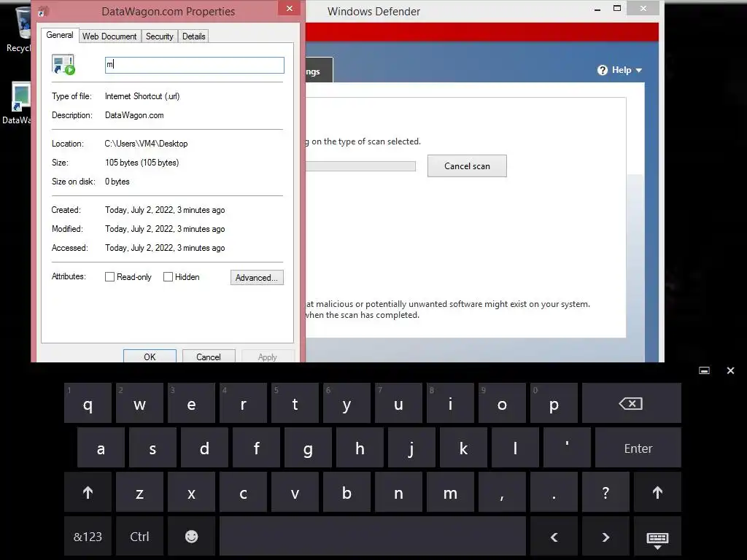Open Advanced attributes dialog
The image size is (747, 560).
[x=257, y=278]
